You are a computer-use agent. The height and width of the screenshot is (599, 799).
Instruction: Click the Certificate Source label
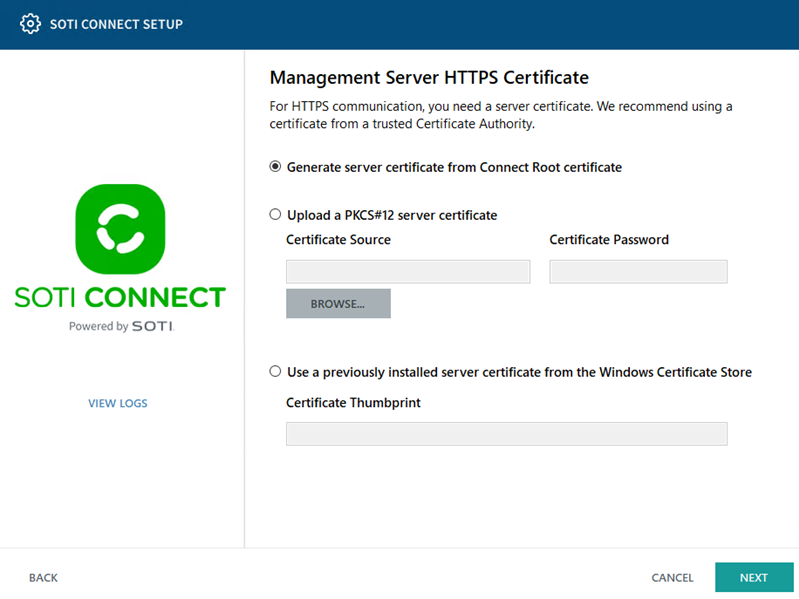[338, 239]
